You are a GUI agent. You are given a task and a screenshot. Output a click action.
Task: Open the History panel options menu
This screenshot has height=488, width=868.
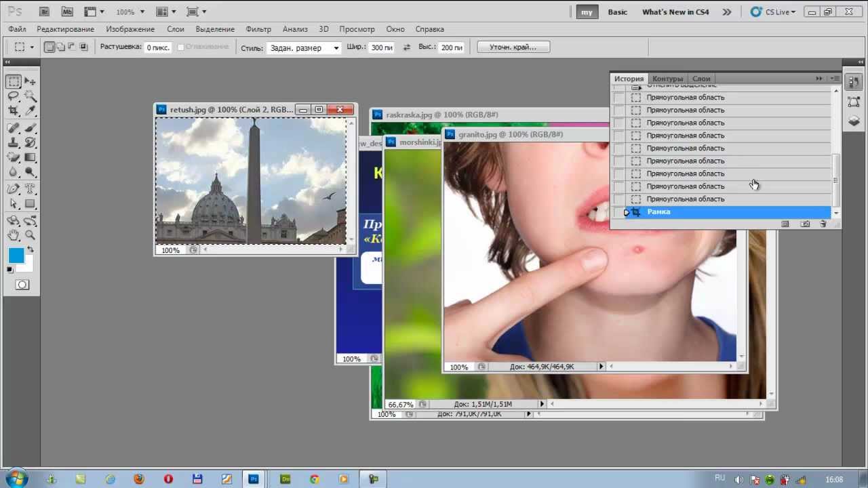835,79
